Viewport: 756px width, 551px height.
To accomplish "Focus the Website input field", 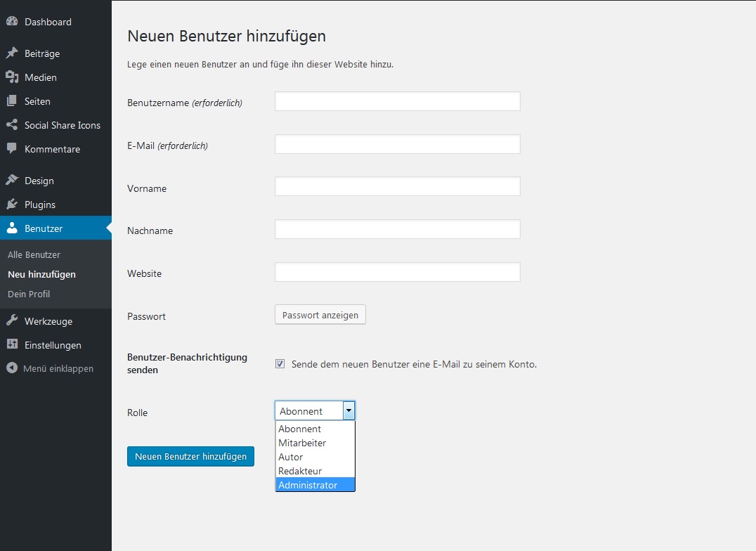I will pos(397,272).
